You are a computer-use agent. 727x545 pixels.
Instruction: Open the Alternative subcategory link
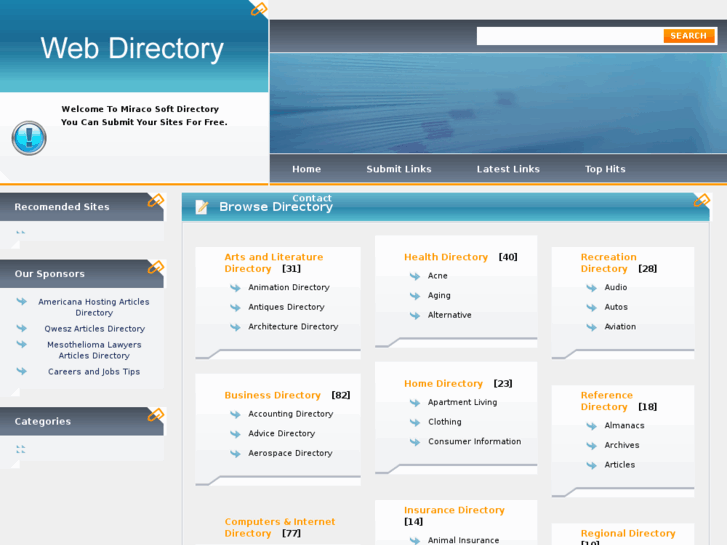coord(449,315)
